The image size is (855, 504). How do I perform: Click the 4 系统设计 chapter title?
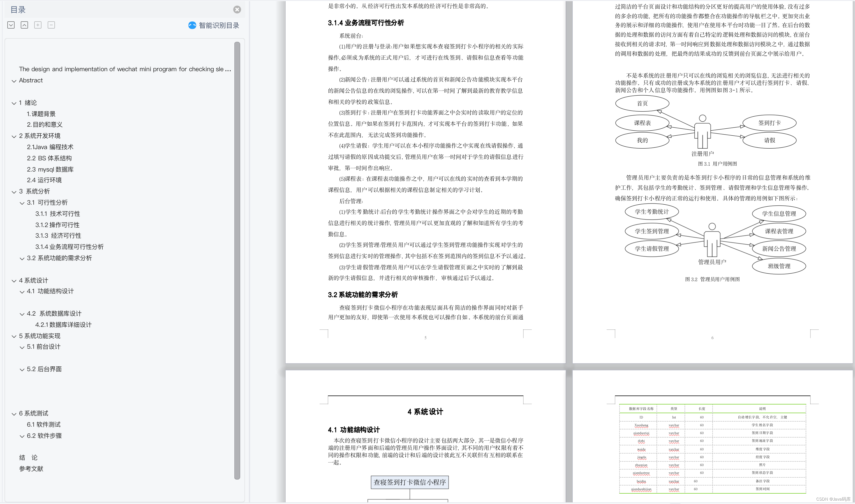tap(425, 411)
